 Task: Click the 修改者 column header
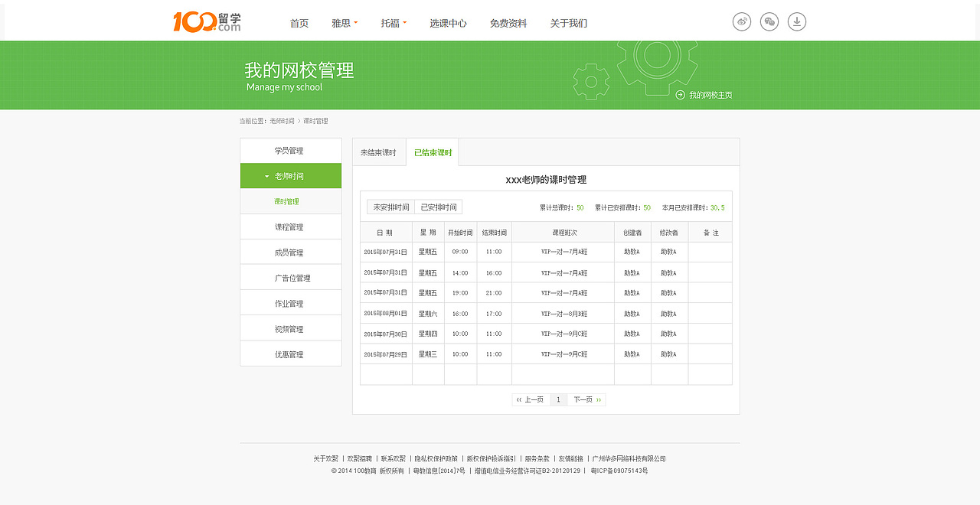669,233
